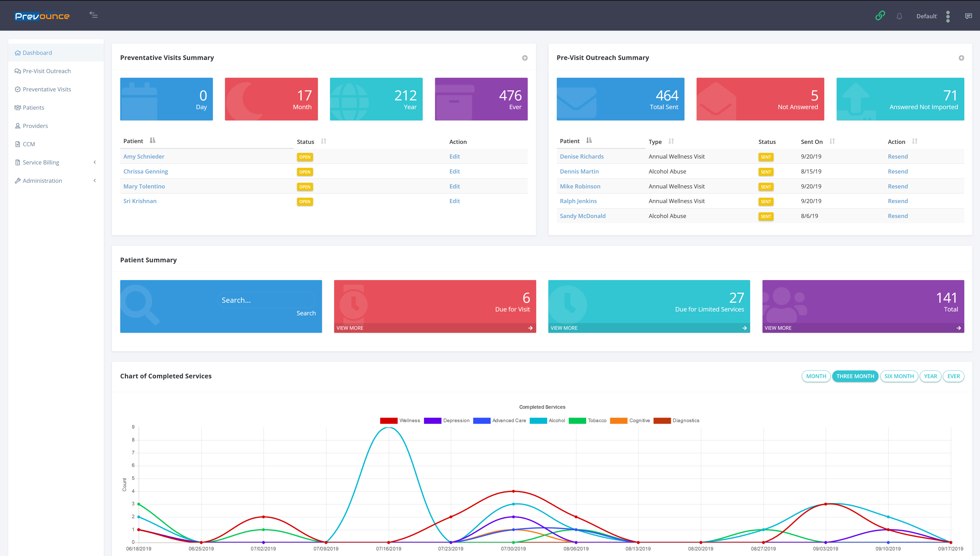Click Edit for Amy Schnieder
The image size is (980, 556).
coord(454,157)
